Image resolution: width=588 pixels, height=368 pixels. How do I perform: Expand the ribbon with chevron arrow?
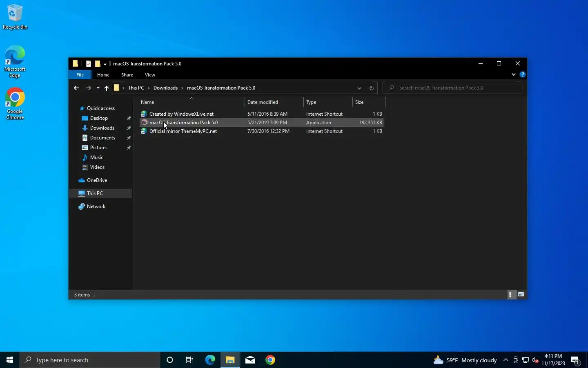pyautogui.click(x=513, y=74)
